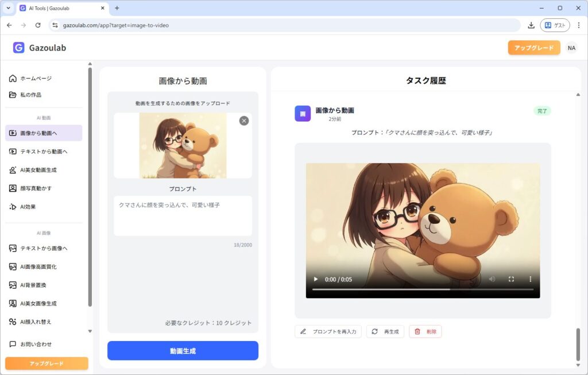588x375 pixels.
Task: Open the ホームページ sidebar item
Action: point(36,78)
